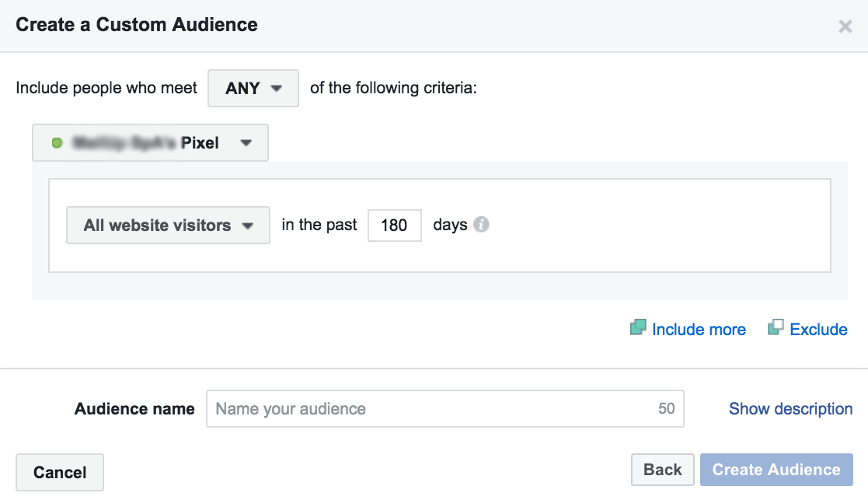The height and width of the screenshot is (500, 868).
Task: Click the arrow on the Pixel dropdown
Action: coord(246,143)
